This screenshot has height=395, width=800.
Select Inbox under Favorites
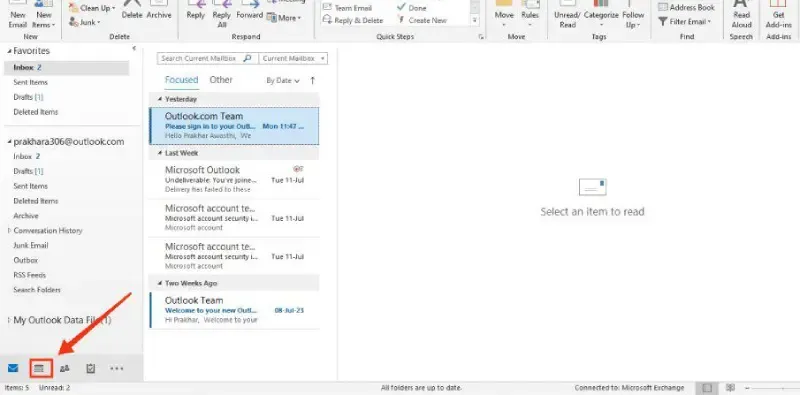[x=66, y=67]
